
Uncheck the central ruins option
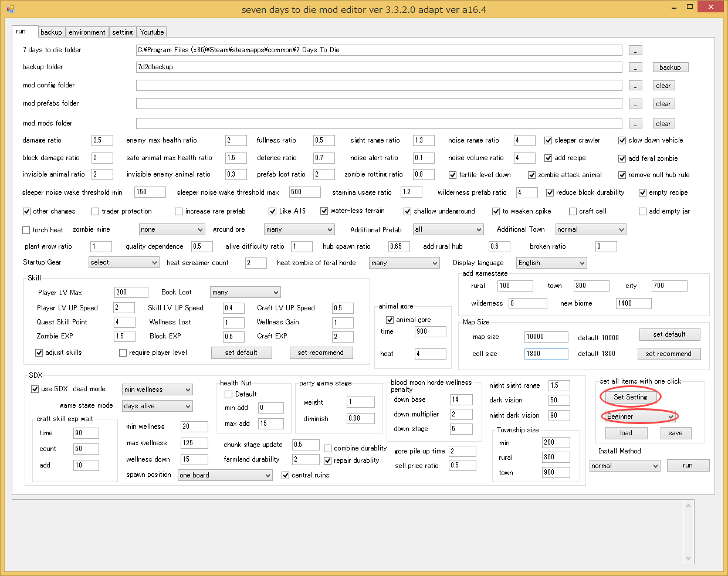pyautogui.click(x=285, y=476)
